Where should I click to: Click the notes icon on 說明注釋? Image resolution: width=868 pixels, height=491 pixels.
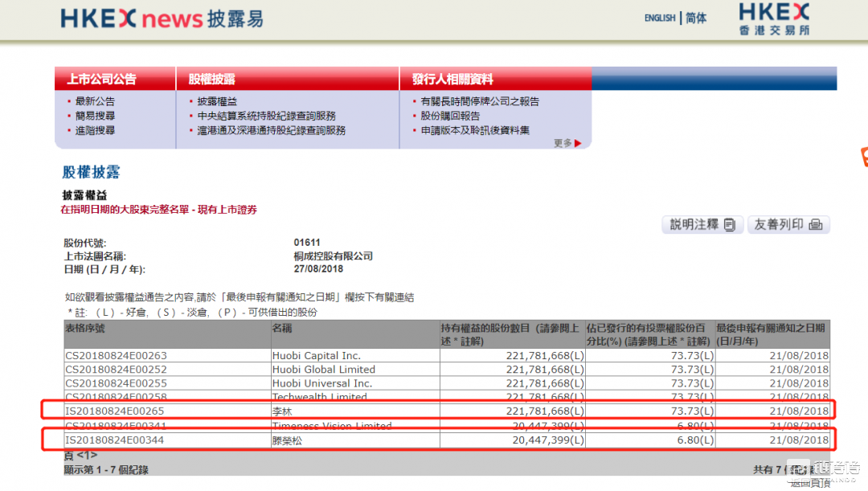tap(730, 225)
